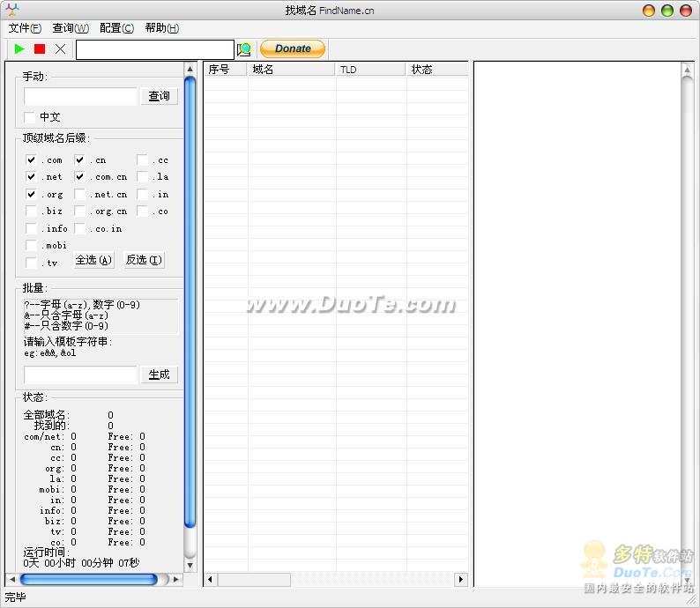Enable the .cc suffix checkbox
The image size is (700, 608).
143,159
